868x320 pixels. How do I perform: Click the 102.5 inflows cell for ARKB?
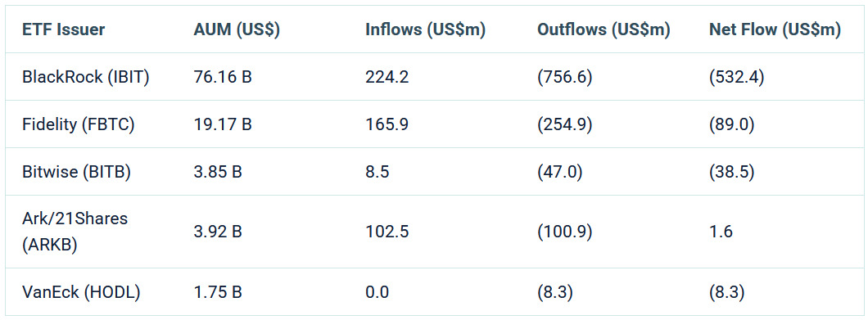[387, 232]
